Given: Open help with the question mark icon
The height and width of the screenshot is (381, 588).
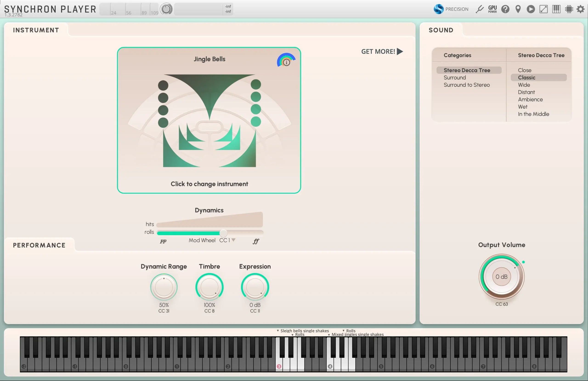Looking at the screenshot, I should coord(505,9).
